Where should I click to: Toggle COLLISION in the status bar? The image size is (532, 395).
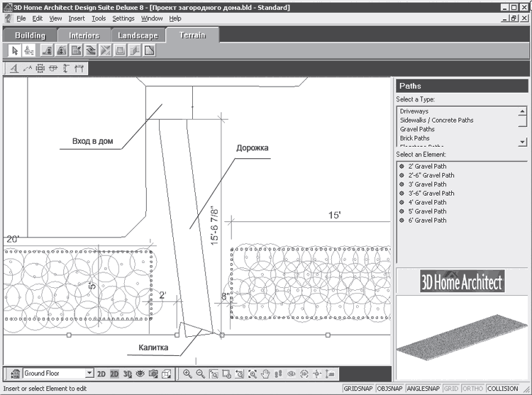point(503,389)
